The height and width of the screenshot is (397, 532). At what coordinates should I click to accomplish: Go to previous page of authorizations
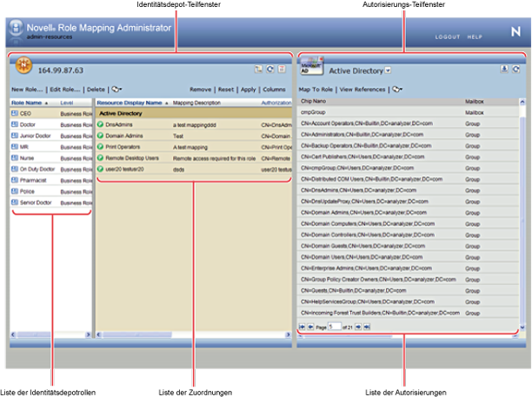pyautogui.click(x=310, y=327)
